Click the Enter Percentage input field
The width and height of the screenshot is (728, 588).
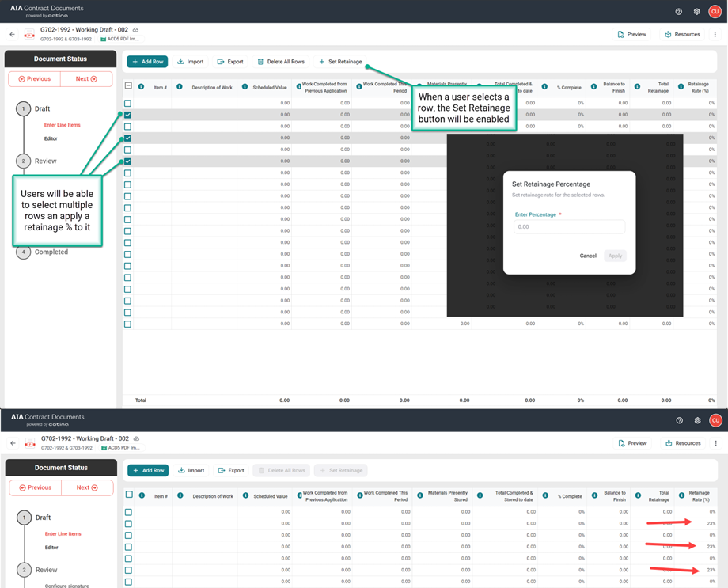coord(569,226)
